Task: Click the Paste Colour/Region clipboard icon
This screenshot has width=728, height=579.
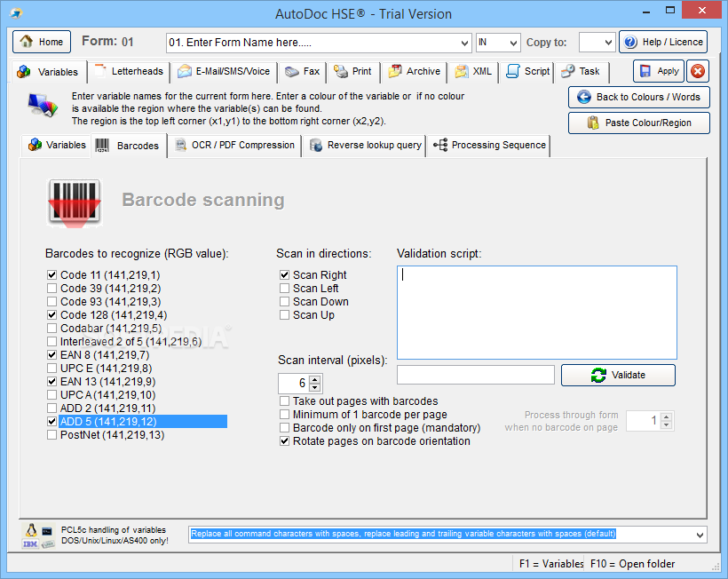Action: coord(593,123)
